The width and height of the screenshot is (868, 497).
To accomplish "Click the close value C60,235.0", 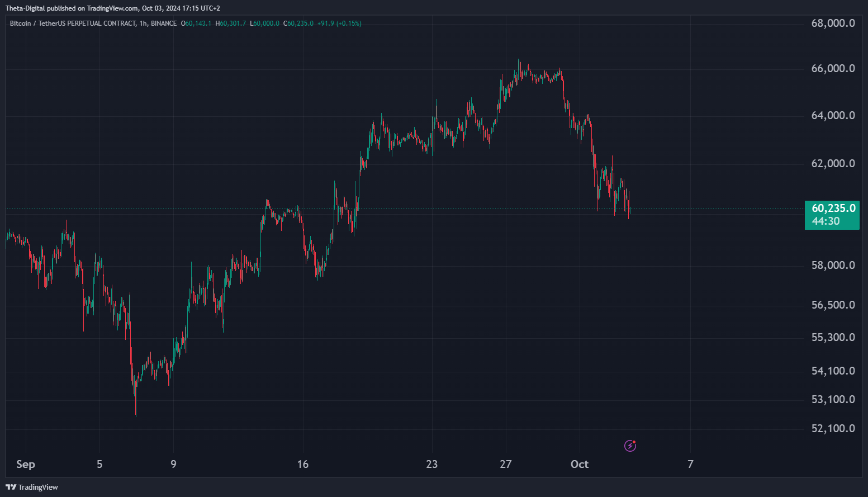I will 298,23.
